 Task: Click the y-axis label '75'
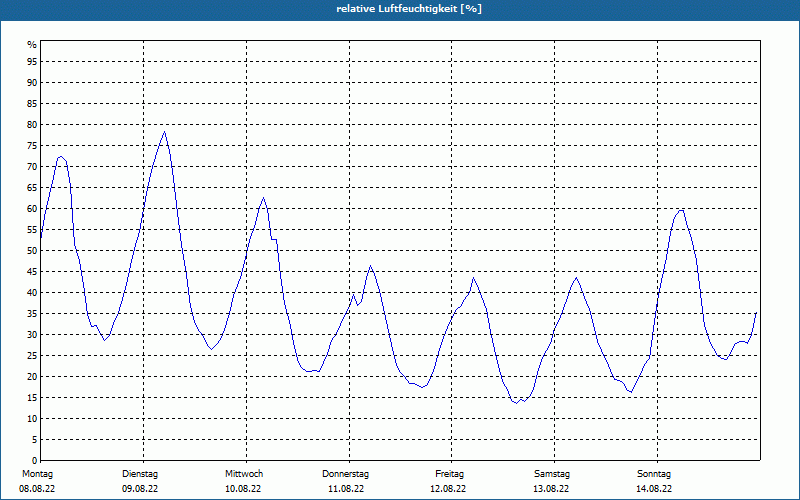tap(32, 145)
